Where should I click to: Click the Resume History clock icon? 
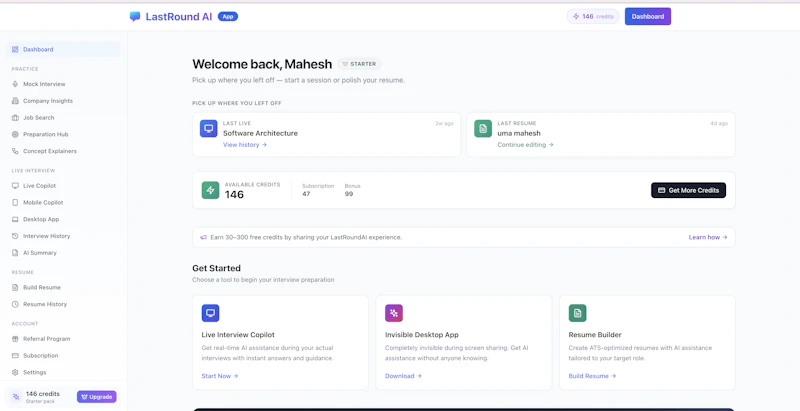pos(15,304)
